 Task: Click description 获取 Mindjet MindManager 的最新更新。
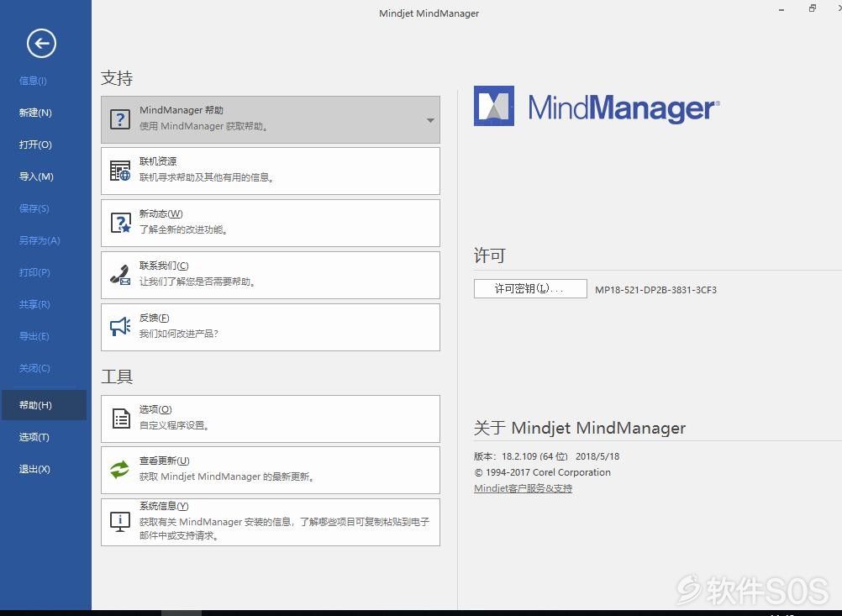(x=227, y=476)
